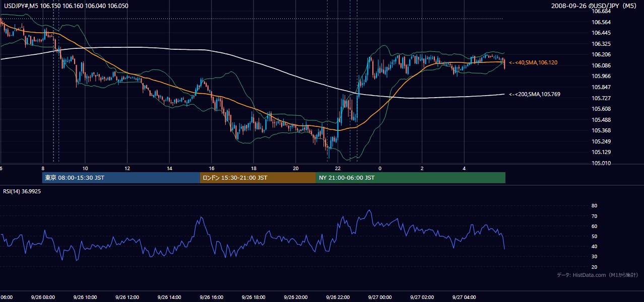Click RSI scale value 70

(x=594, y=216)
